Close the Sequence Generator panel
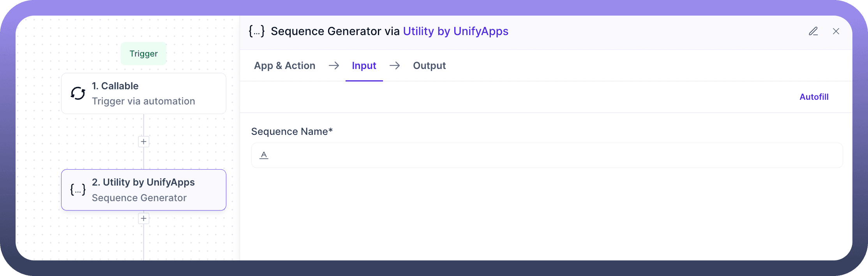The image size is (868, 276). (836, 31)
